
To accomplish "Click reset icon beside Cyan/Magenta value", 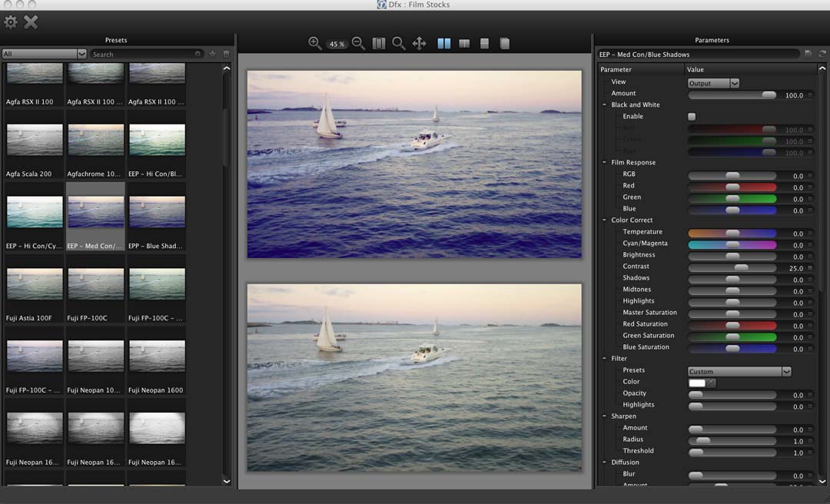I will [x=810, y=245].
